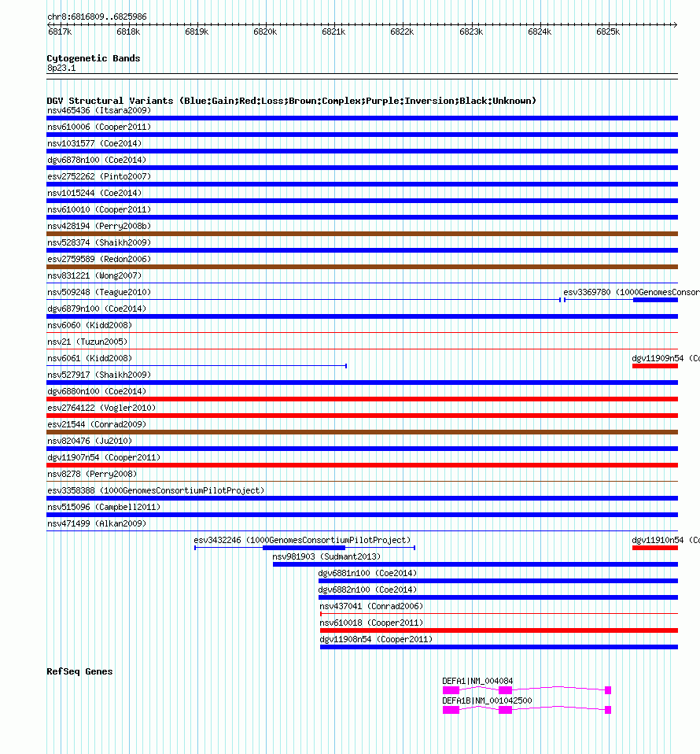
Task: Click the nsv465436 (Itsara2009) variant label
Action: [x=99, y=111]
